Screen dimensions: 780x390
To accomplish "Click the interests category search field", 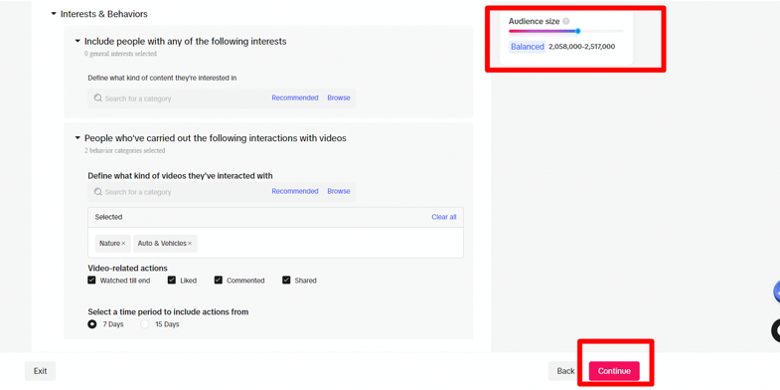I will tap(222, 98).
